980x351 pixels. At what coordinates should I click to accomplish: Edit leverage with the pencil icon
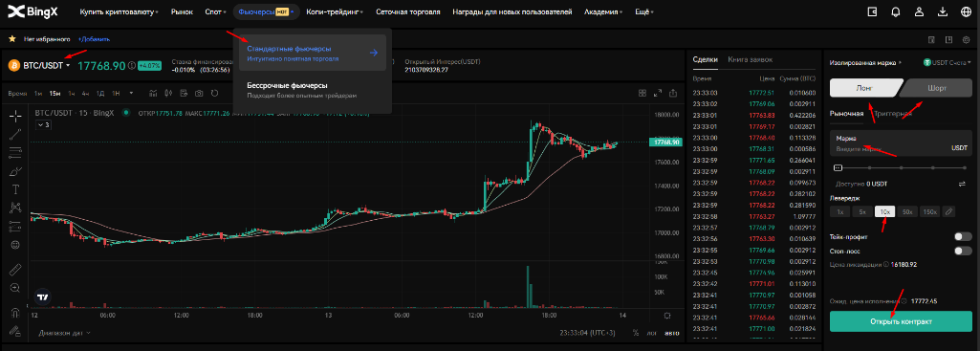[x=948, y=211]
